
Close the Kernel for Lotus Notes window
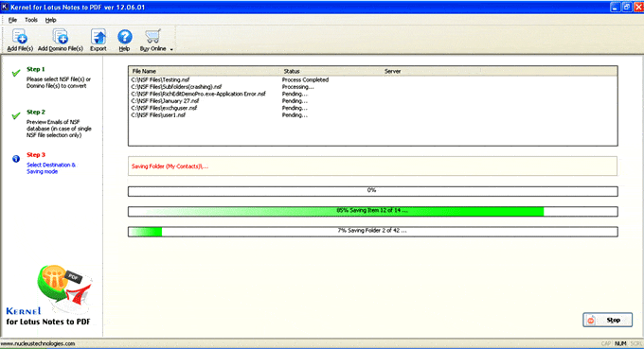tap(638, 7)
